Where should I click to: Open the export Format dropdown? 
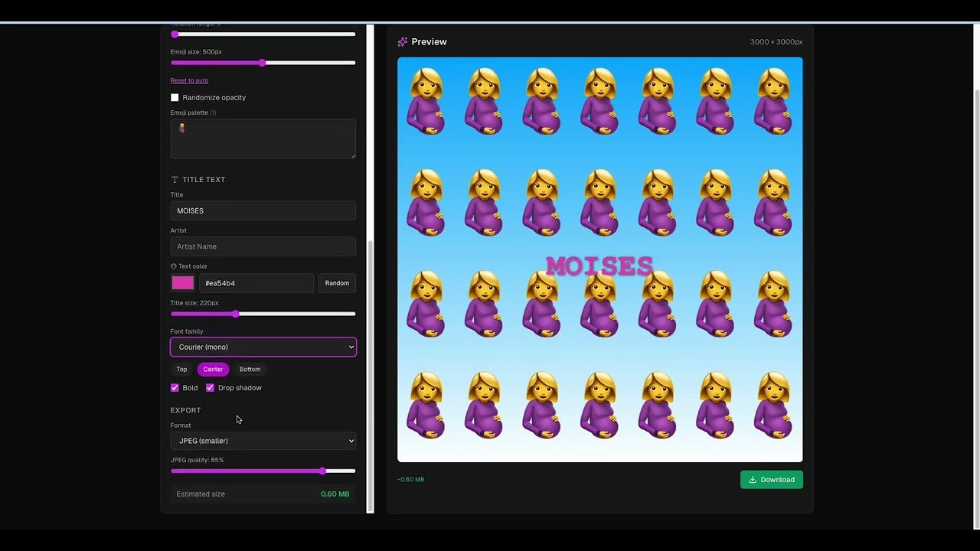pos(263,441)
